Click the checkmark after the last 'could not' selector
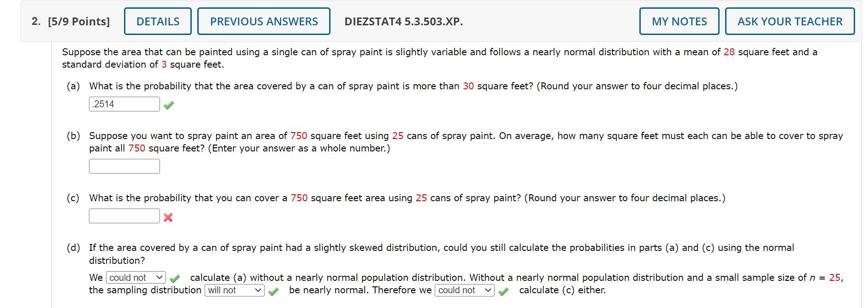This screenshot has width=868, height=308. (504, 291)
